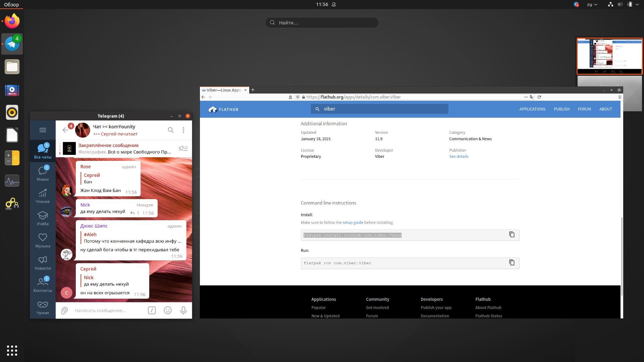Screen dimensions: 644x362
Task: Select the Новости chat folder
Action: point(43,262)
